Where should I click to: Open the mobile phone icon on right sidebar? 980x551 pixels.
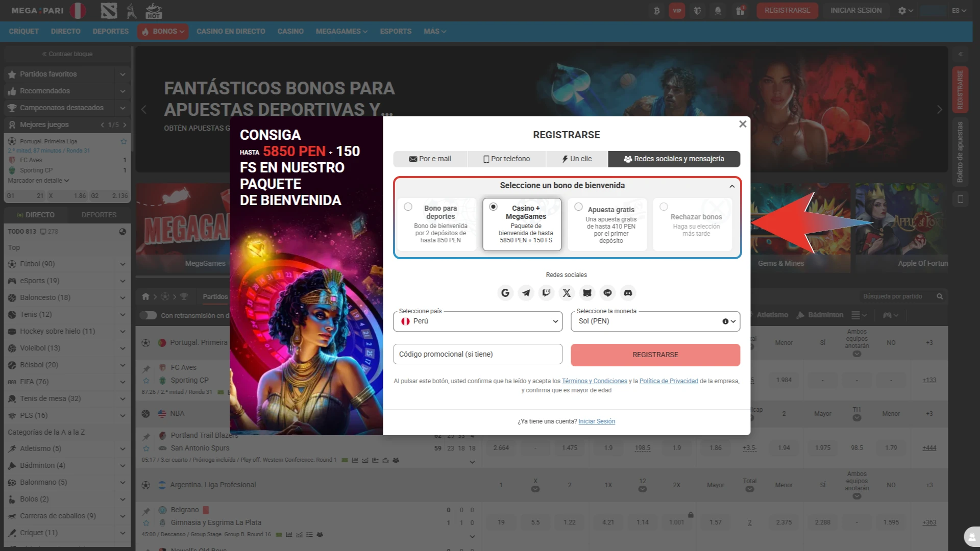pos(960,199)
